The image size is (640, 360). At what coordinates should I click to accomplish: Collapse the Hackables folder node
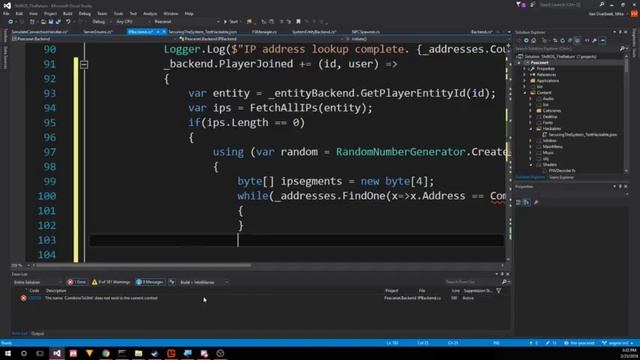tap(531, 129)
